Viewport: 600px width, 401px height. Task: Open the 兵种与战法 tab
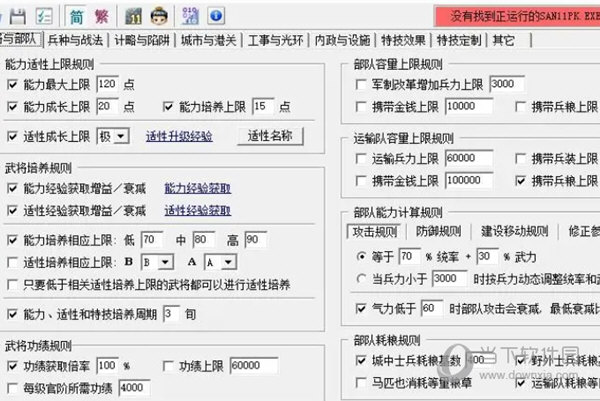point(76,40)
